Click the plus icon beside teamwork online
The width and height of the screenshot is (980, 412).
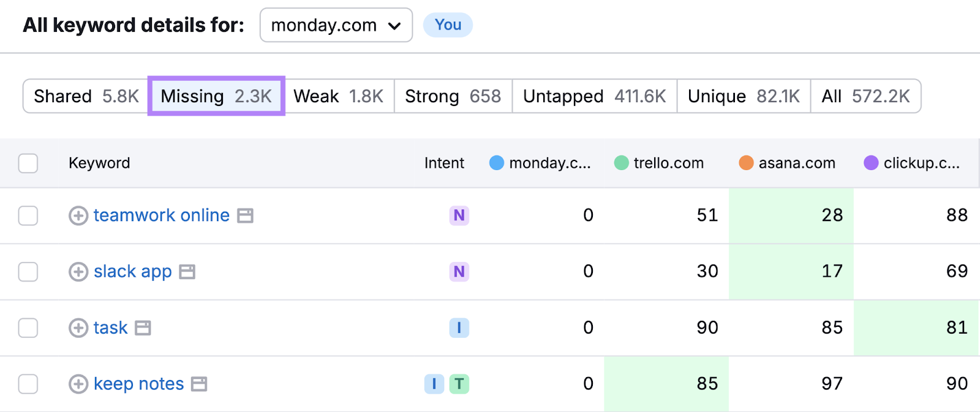(78, 215)
